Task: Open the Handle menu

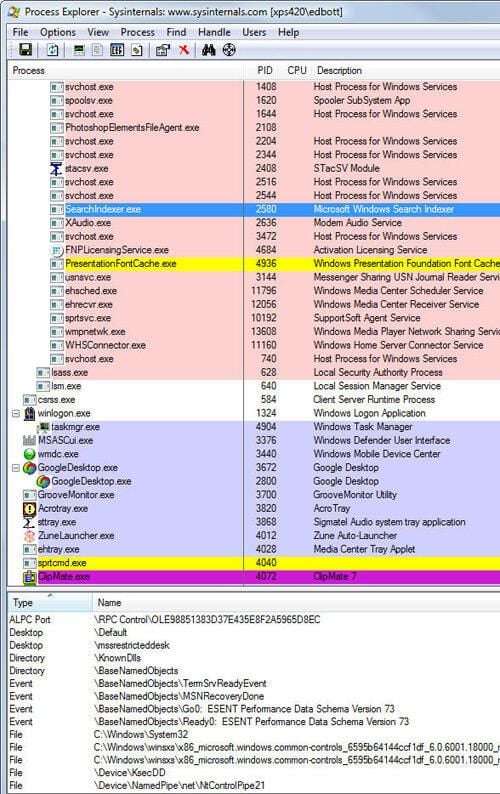Action: pyautogui.click(x=214, y=32)
